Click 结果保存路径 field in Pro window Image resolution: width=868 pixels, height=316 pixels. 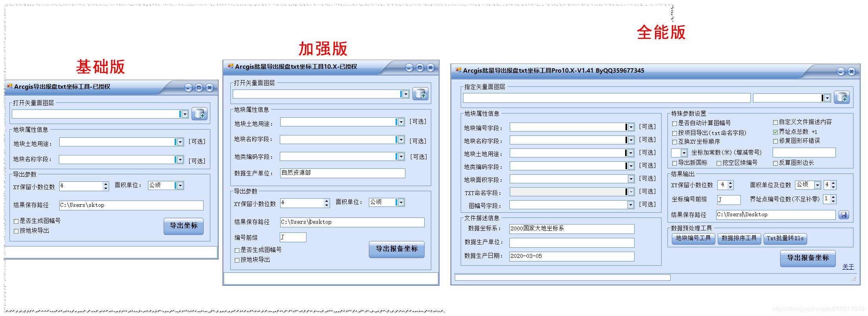776,215
